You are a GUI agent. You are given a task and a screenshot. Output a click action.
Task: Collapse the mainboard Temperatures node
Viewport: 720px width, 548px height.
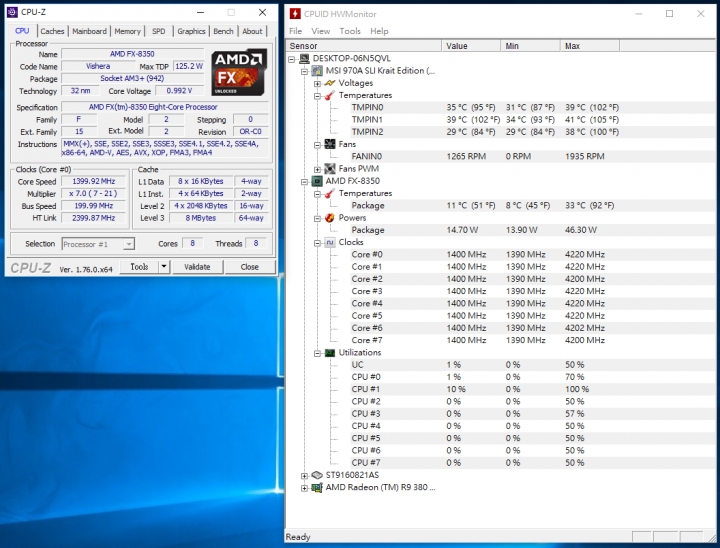[317, 96]
